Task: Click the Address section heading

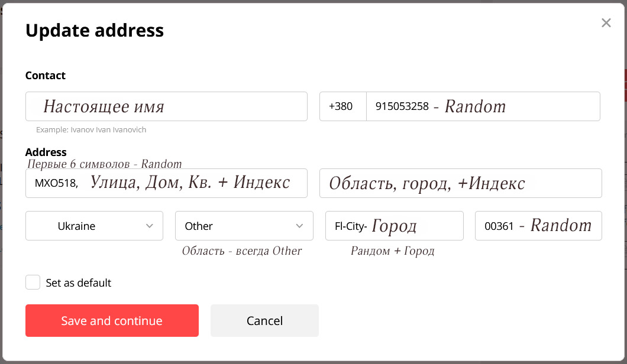Action: (x=46, y=152)
